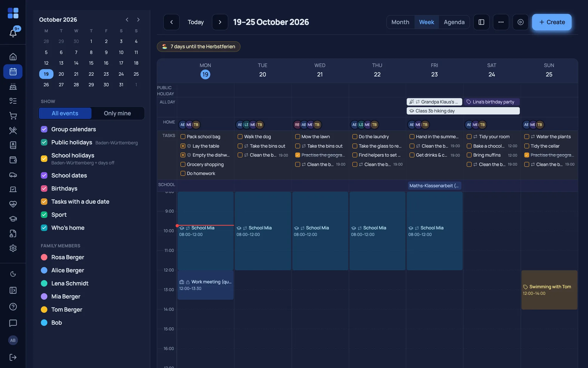Viewport: 588px width, 368px height.
Task: Open the notifications bell icon
Action: 13,33
